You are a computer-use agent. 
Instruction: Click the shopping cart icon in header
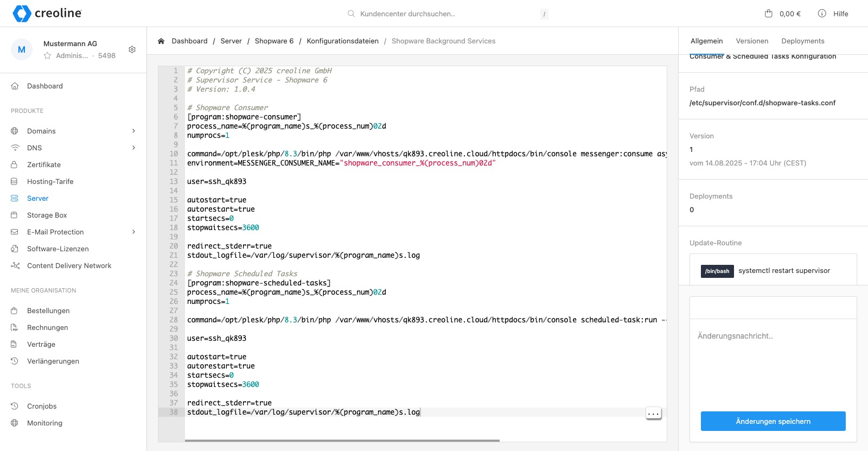click(x=768, y=14)
